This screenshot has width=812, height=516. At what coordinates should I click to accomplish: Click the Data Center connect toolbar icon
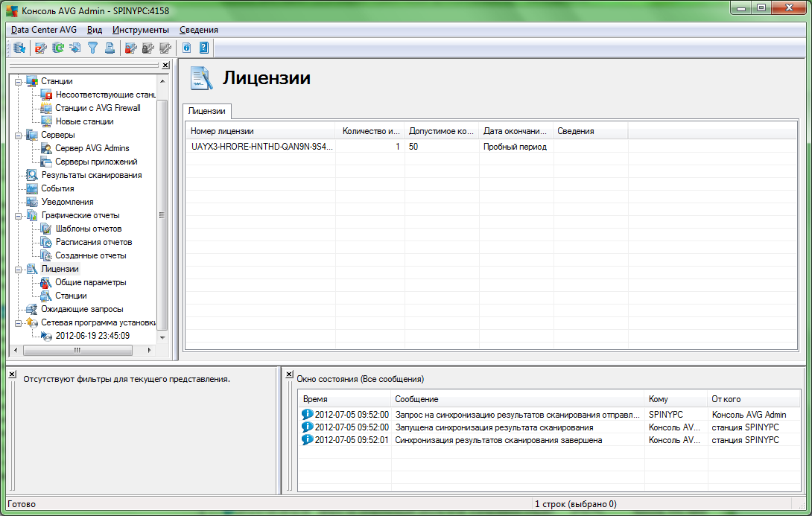(19, 48)
